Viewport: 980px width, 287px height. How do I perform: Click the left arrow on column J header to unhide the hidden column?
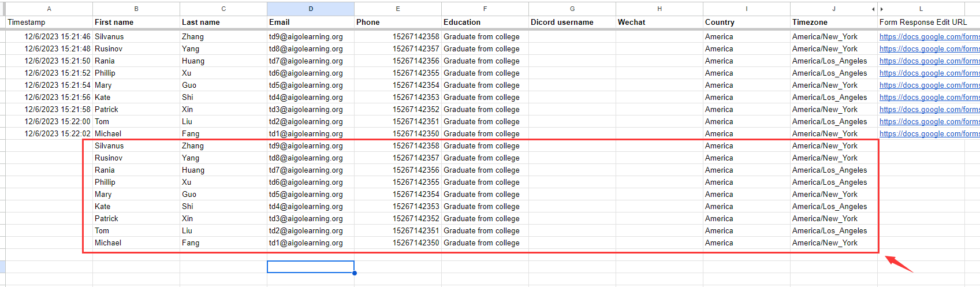pos(873,9)
